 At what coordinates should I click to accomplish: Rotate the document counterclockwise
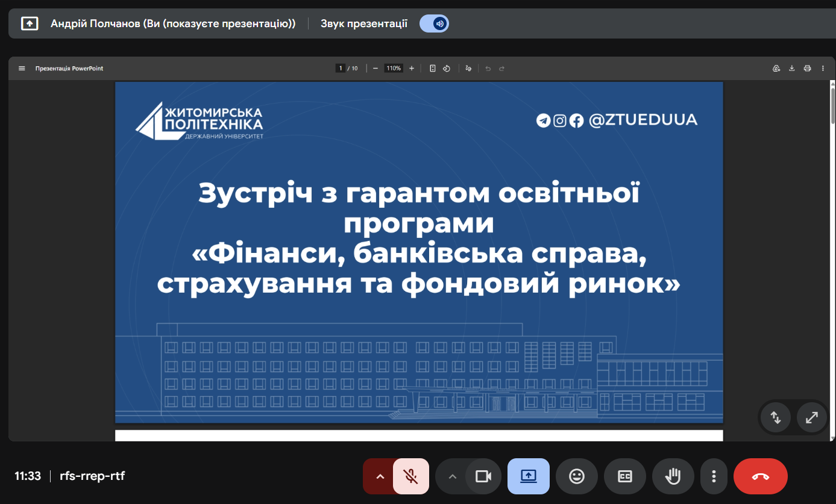click(x=447, y=69)
